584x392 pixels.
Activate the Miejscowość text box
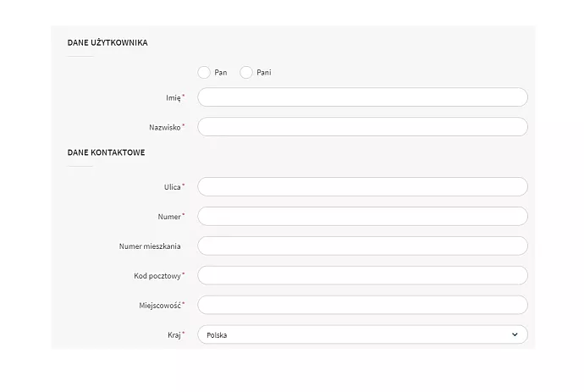[x=362, y=305]
